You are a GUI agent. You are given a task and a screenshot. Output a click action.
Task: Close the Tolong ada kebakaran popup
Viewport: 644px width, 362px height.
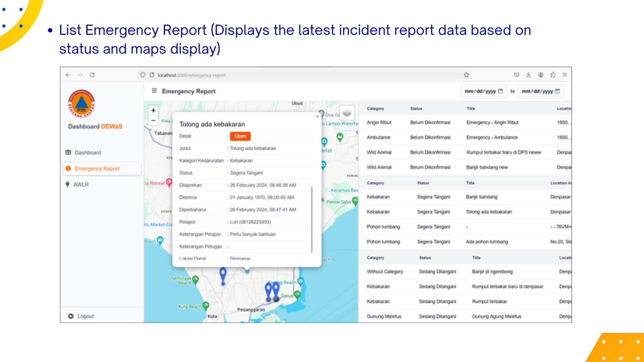pyautogui.click(x=317, y=117)
